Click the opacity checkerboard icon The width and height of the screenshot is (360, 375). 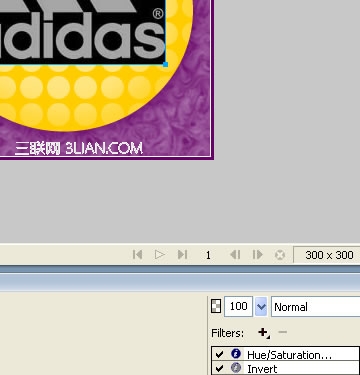(x=216, y=306)
